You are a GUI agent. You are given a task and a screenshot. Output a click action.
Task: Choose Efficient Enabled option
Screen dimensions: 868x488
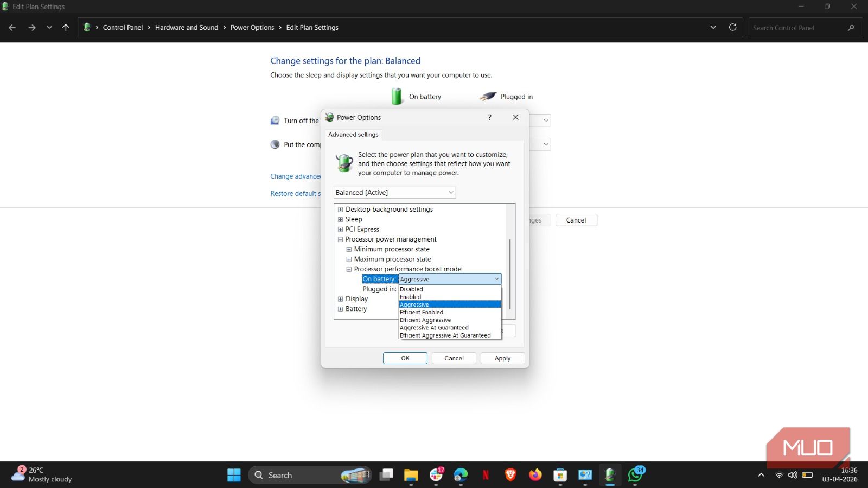coord(450,312)
